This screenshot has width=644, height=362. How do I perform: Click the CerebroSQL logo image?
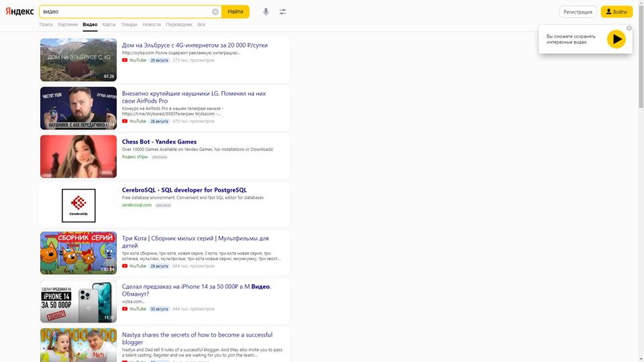[78, 205]
